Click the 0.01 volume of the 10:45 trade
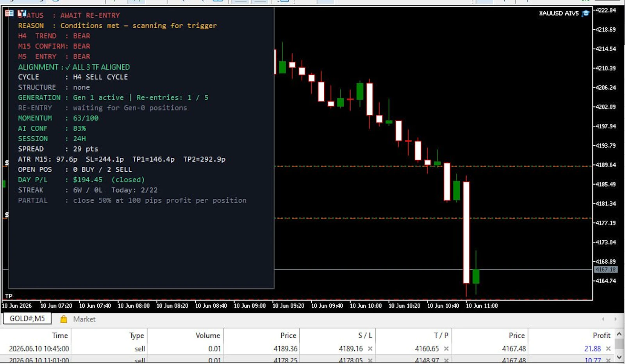625x364 pixels. pyautogui.click(x=214, y=348)
